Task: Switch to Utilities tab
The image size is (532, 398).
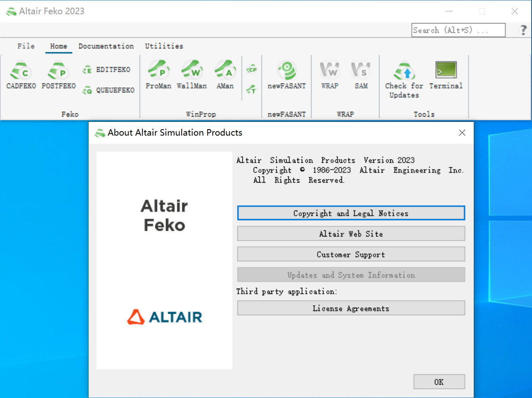Action: click(x=164, y=46)
